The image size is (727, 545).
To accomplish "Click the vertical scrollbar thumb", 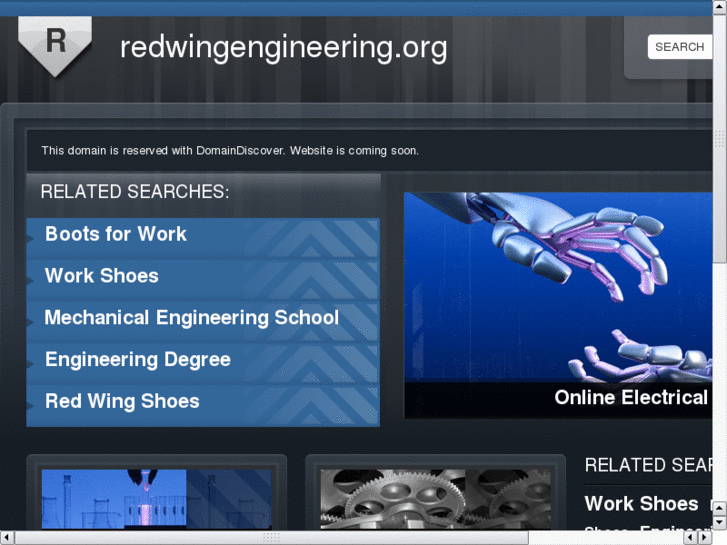I will coord(720,139).
